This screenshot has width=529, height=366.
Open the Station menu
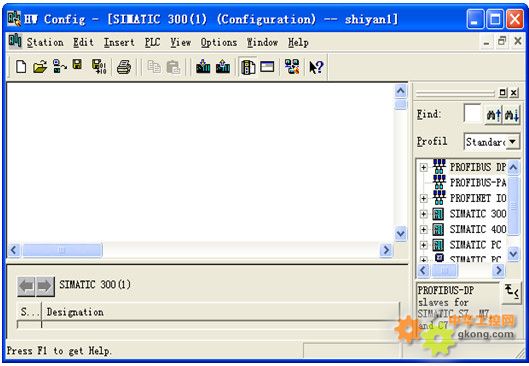click(x=45, y=43)
